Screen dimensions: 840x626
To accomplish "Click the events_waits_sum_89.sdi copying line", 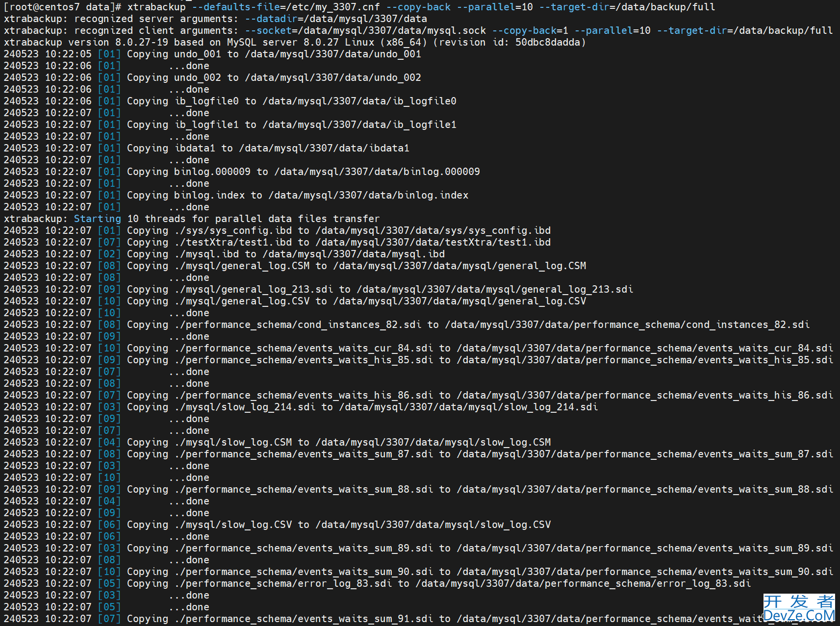I will coord(418,548).
